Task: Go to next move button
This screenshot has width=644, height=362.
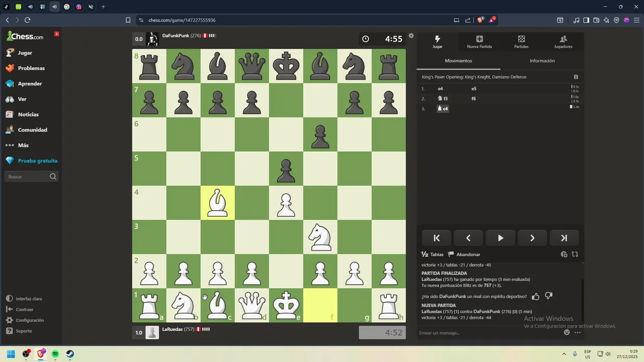Action: tap(532, 238)
